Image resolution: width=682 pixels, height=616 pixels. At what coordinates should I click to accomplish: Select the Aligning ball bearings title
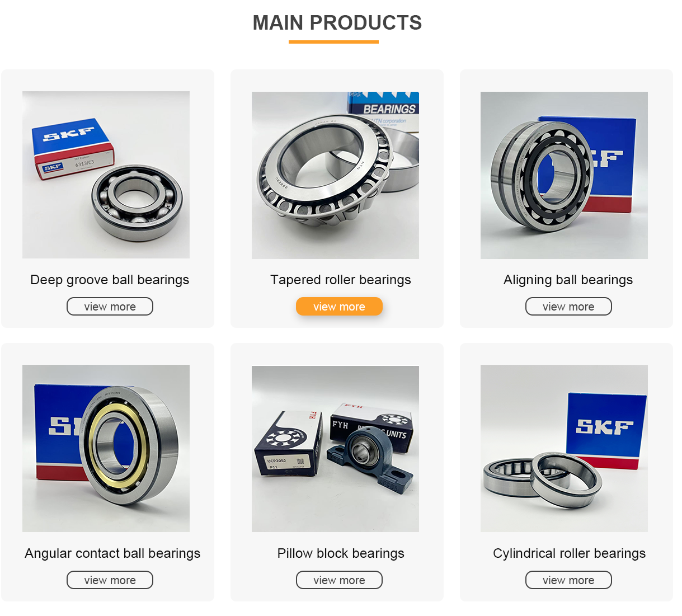click(568, 280)
